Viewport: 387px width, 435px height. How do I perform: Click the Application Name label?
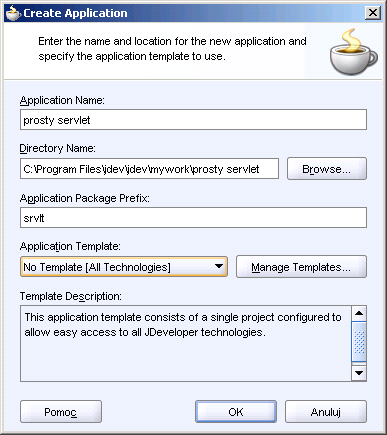[x=62, y=100]
